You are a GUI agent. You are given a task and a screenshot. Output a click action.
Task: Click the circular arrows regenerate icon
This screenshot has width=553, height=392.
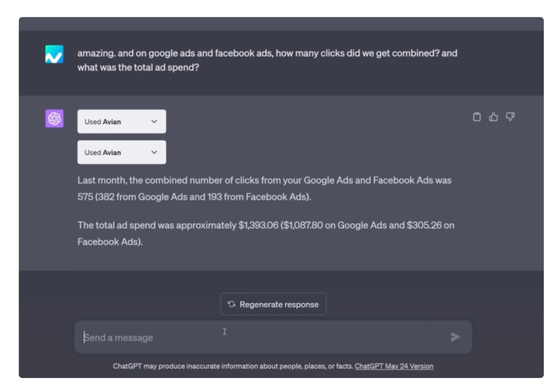tap(231, 304)
